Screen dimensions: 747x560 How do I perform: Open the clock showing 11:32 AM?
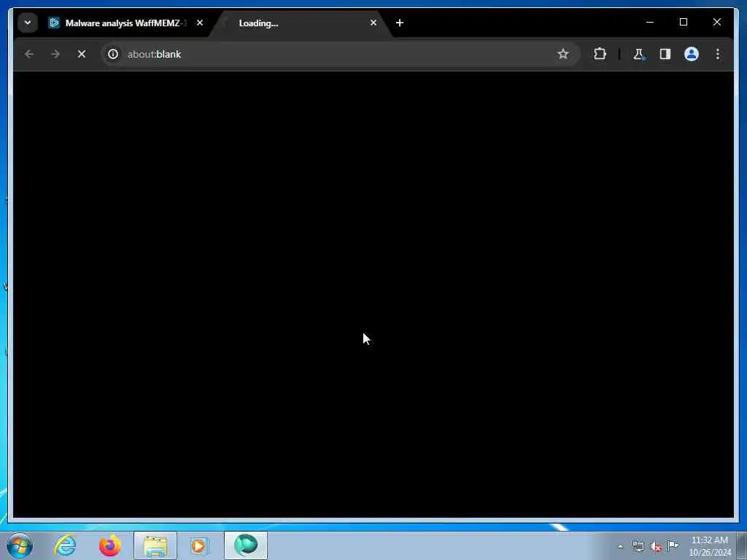click(710, 546)
